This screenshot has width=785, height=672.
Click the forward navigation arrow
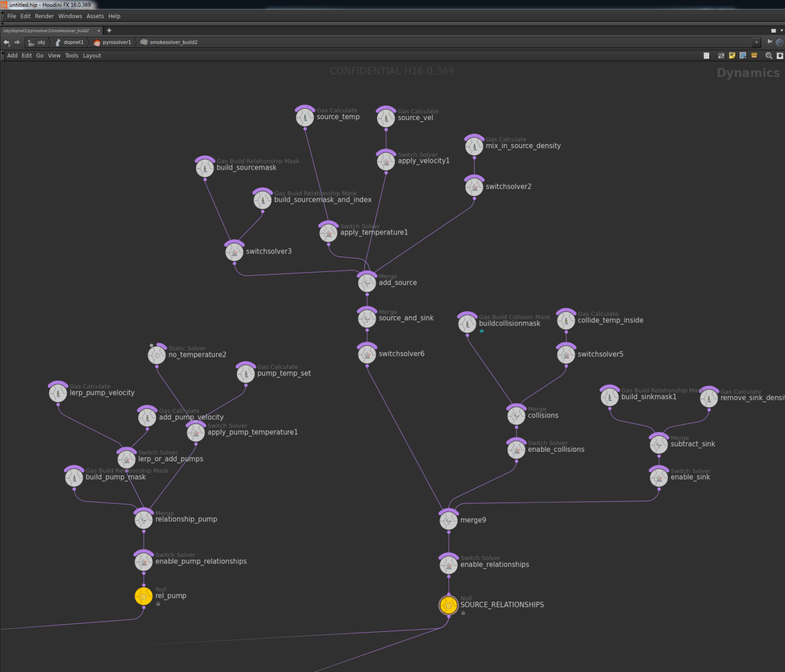[x=17, y=42]
